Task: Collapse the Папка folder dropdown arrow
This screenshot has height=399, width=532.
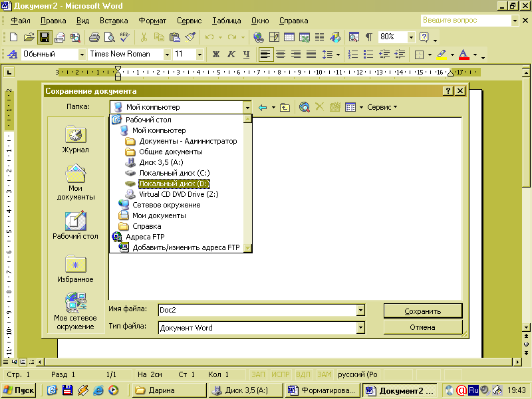Action: pos(247,108)
